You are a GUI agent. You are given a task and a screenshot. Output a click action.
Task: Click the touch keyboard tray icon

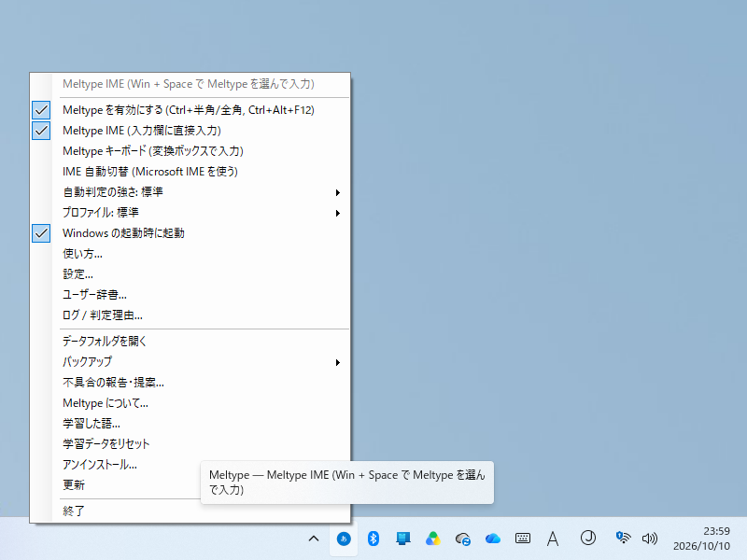click(523, 539)
